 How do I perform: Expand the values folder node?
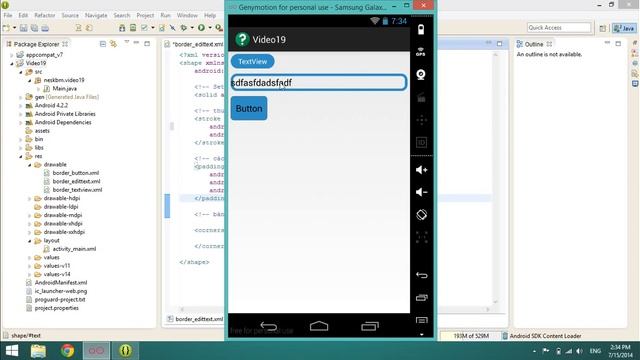coord(29,258)
